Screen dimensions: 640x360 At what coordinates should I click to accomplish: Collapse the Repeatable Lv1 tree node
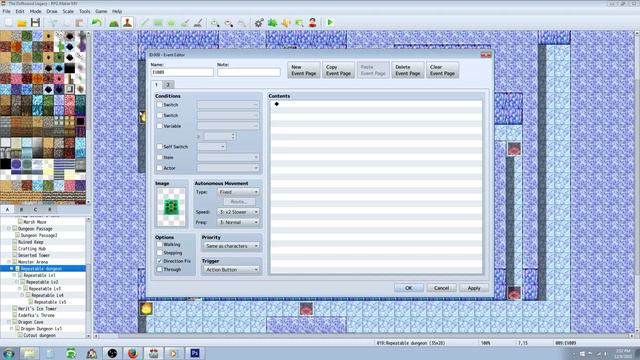[14, 276]
